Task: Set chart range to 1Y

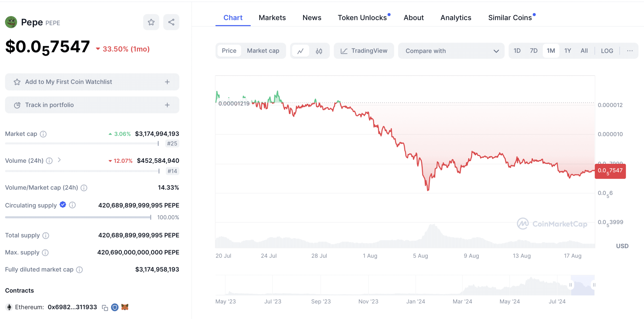Action: tap(568, 51)
